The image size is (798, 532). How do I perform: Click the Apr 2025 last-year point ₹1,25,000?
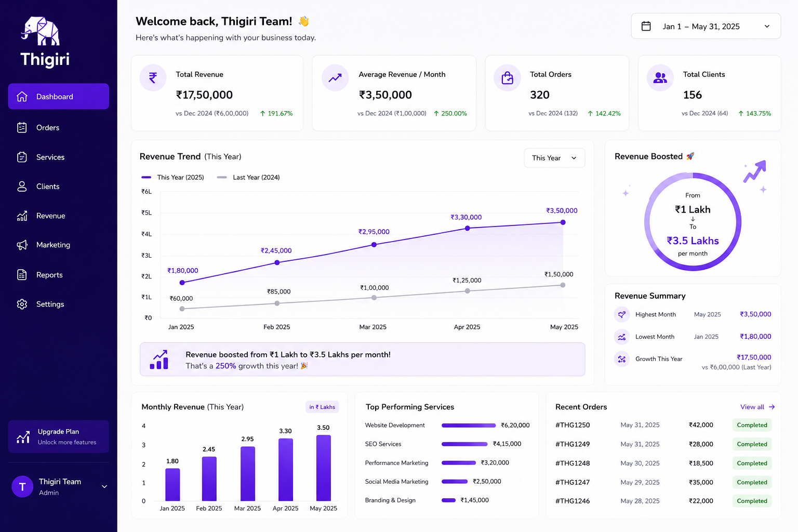(x=467, y=291)
